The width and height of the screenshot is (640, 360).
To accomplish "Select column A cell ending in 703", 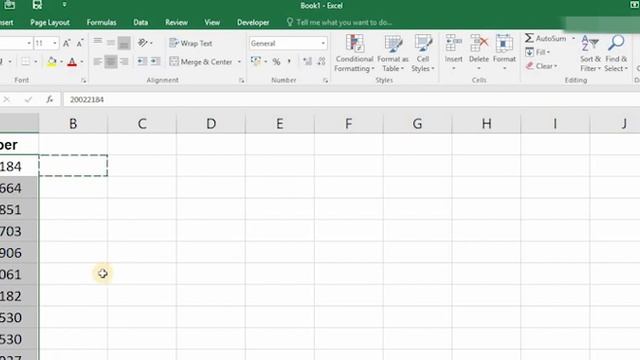I will [19, 231].
